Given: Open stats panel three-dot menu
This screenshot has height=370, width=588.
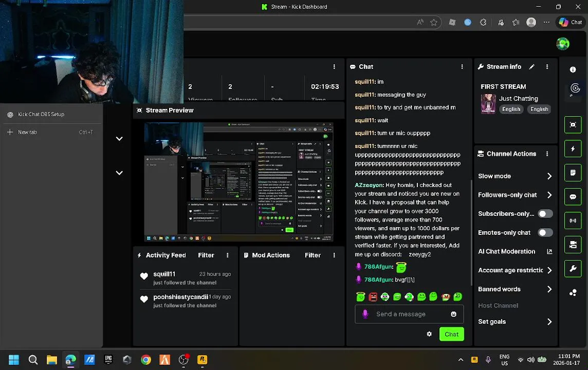Looking at the screenshot, I should click(x=334, y=67).
